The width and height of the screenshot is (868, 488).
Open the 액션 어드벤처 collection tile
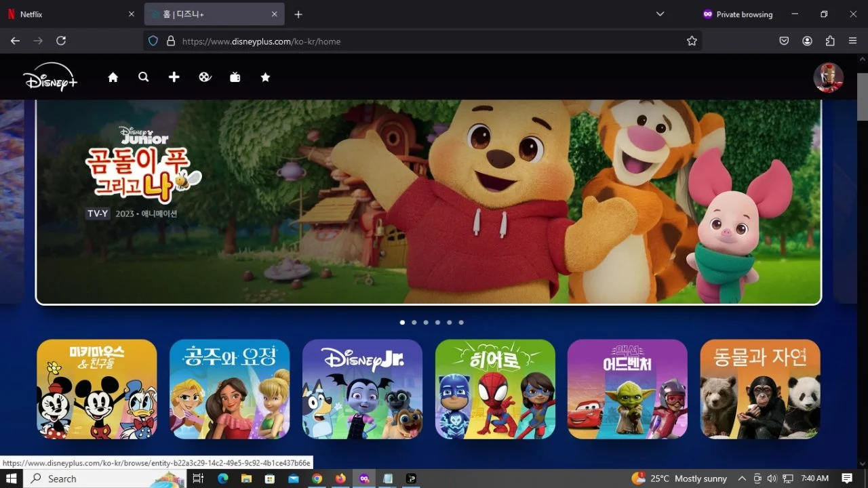pyautogui.click(x=627, y=389)
